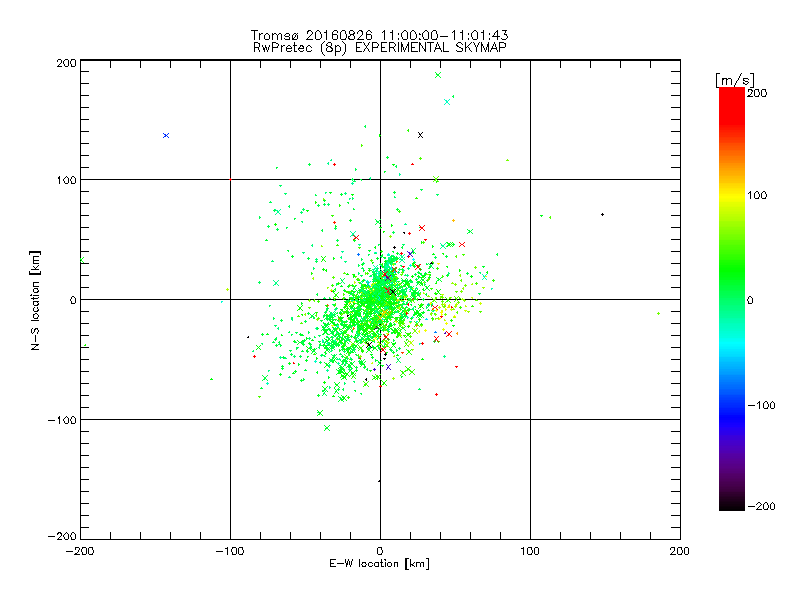
Task: Click the x-axis tick label '-100'
Action: [230, 551]
